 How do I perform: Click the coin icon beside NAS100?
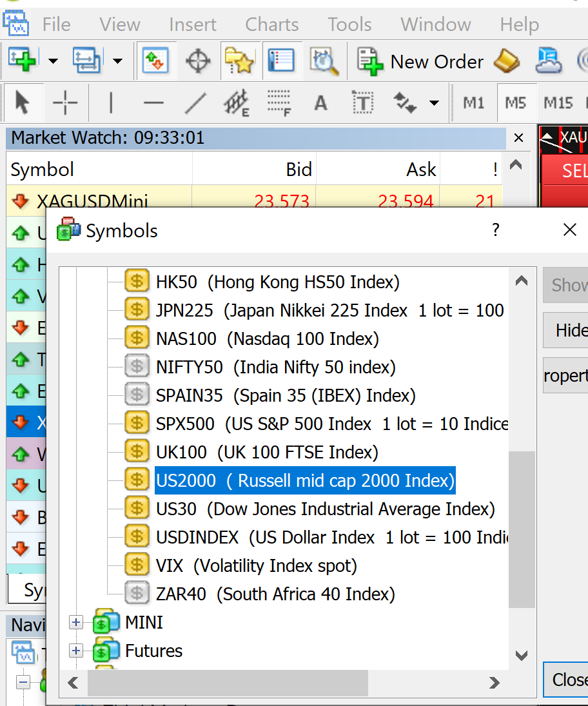click(x=137, y=338)
